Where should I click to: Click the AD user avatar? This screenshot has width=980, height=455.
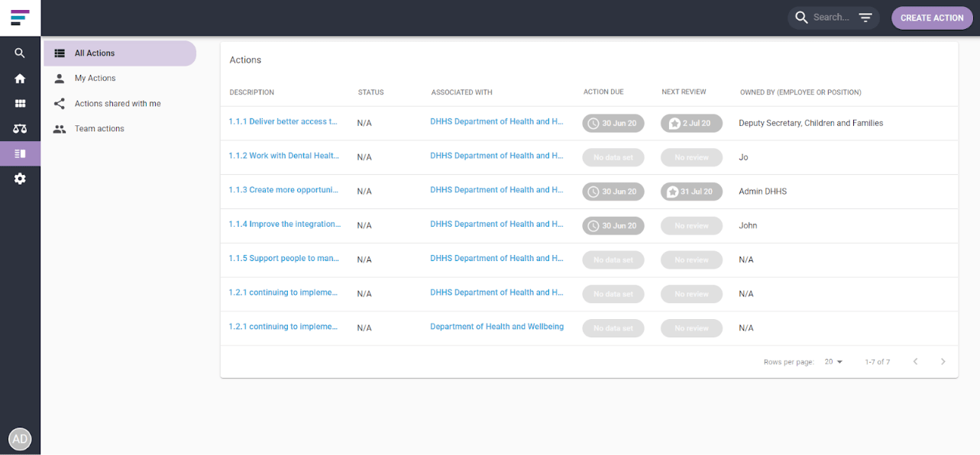point(20,439)
